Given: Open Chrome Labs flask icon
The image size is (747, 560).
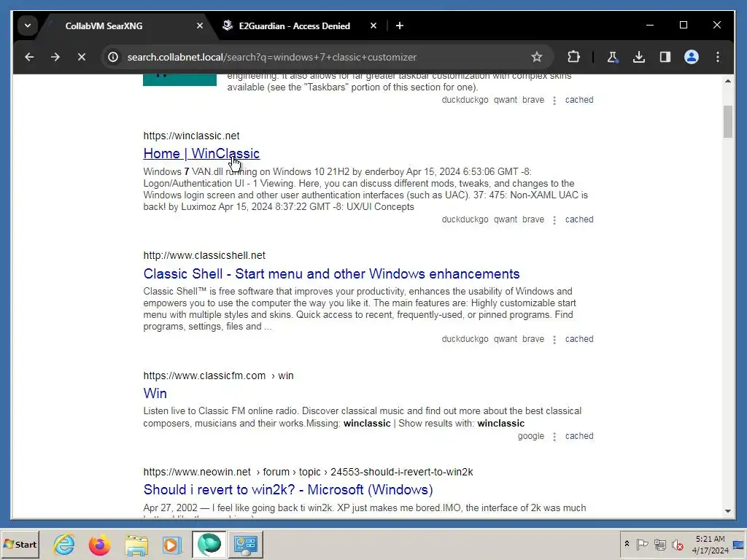Looking at the screenshot, I should (612, 57).
